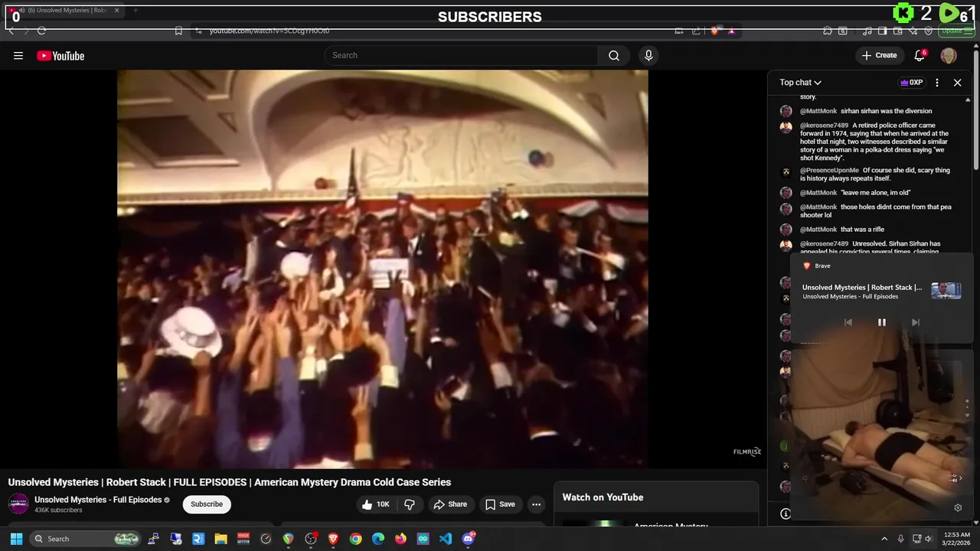Open Firefox from taskbar
Image resolution: width=980 pixels, height=551 pixels.
point(400,539)
